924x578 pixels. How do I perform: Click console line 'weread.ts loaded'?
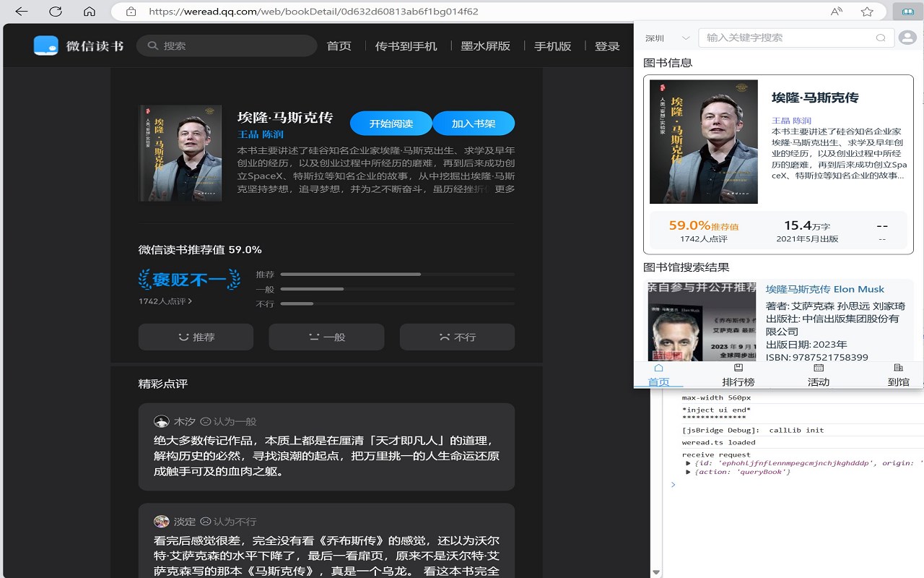coord(719,442)
